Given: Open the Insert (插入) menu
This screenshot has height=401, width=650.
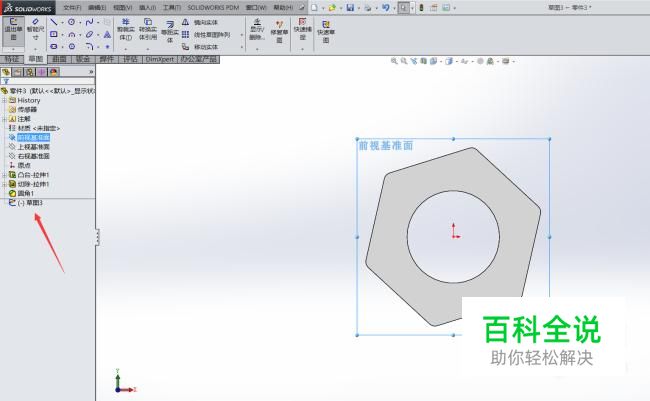Looking at the screenshot, I should point(147,7).
